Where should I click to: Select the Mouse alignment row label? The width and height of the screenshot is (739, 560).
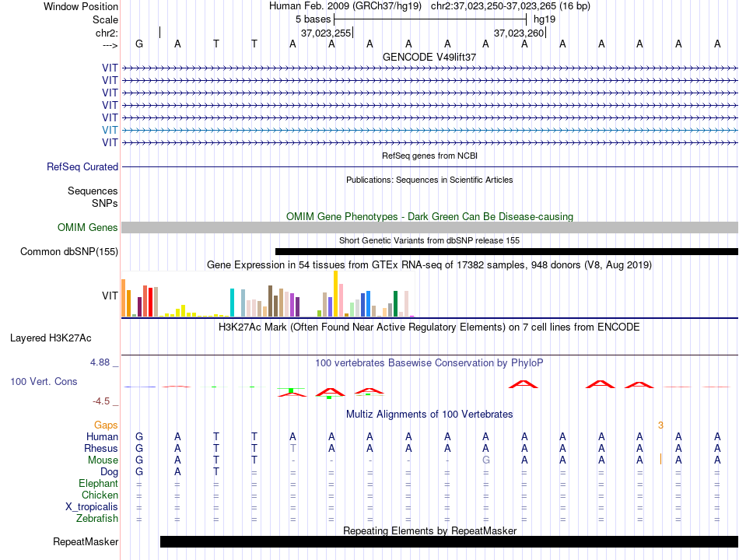[x=103, y=460]
